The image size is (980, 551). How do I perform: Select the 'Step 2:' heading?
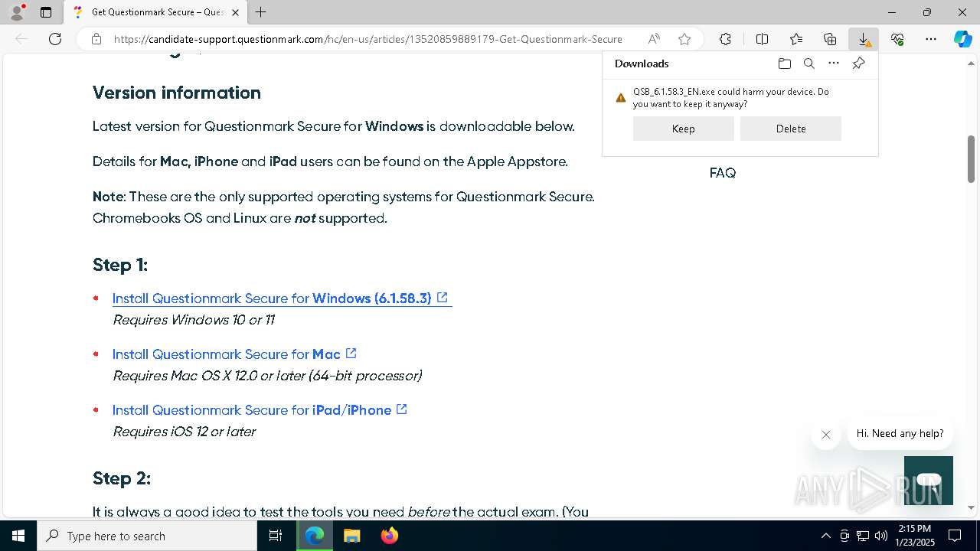click(122, 478)
